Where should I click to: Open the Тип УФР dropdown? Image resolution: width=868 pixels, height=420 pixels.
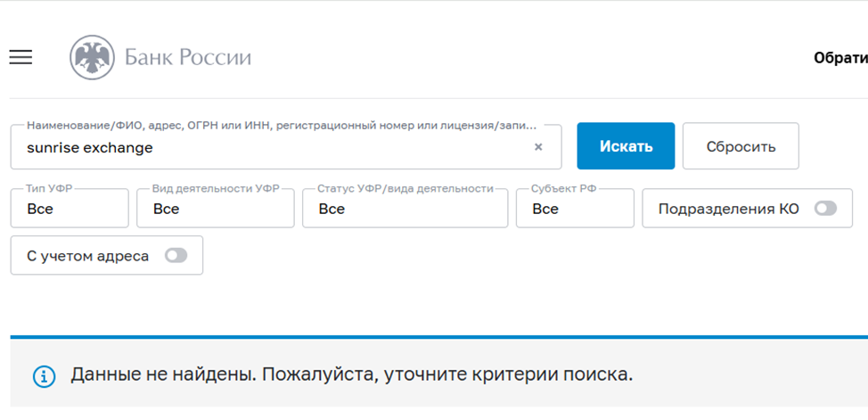point(70,209)
